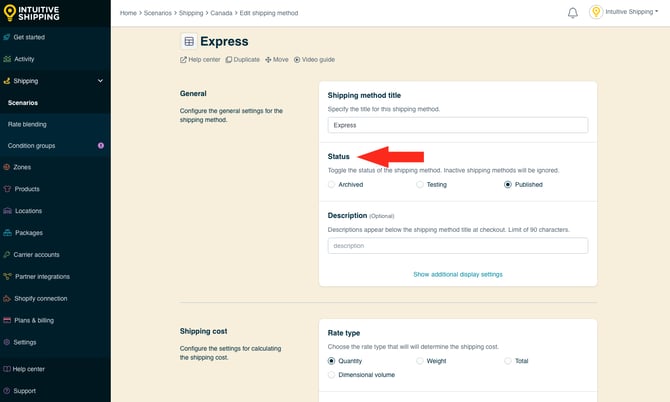Click the Locations warehouse icon
670x402 pixels.
[7, 211]
